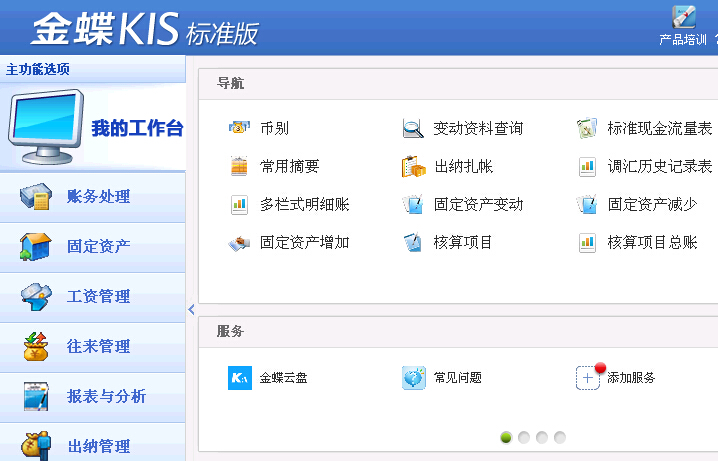This screenshot has height=461, width=718.
Task: Select the fourth pagination dot
Action: pos(560,437)
